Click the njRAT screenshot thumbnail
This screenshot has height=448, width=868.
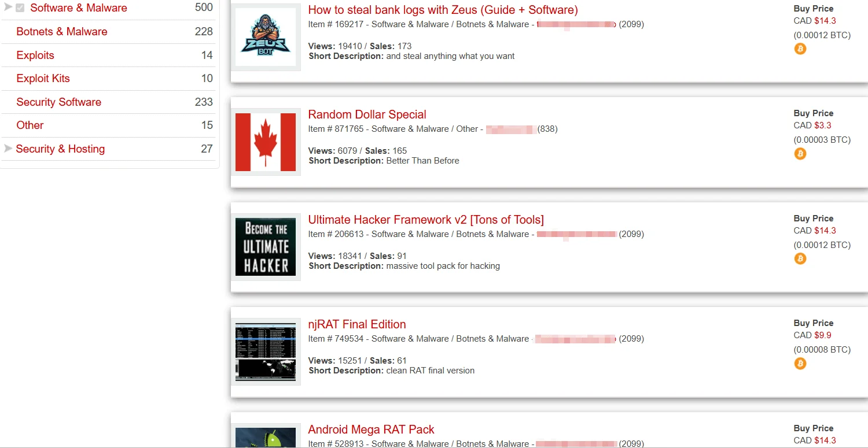(x=266, y=351)
